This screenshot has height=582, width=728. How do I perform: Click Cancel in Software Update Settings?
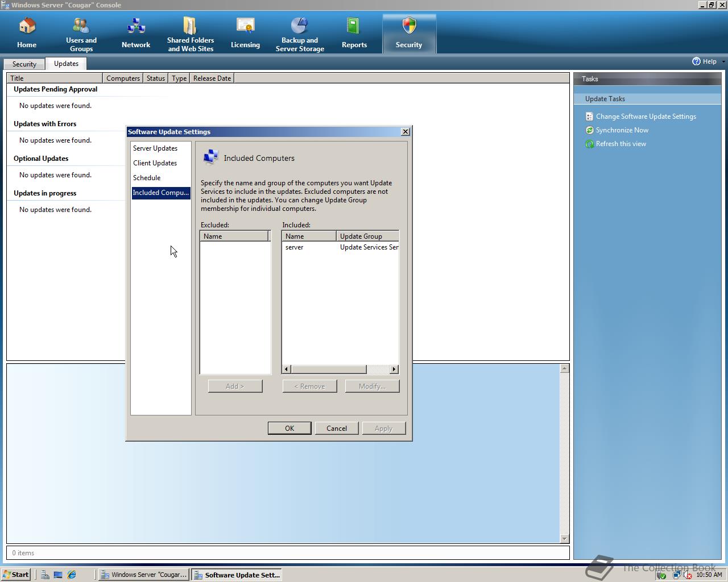click(337, 428)
